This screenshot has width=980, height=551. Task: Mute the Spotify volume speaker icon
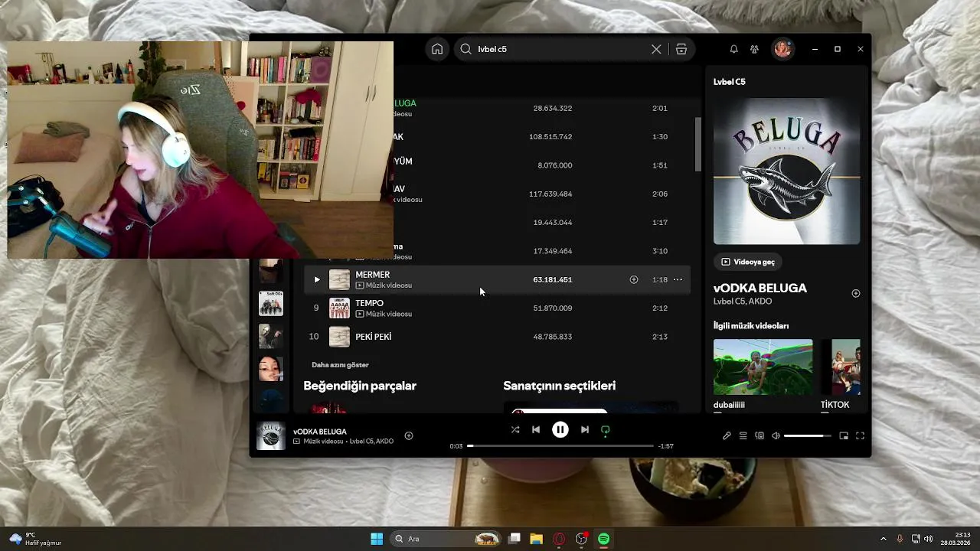[776, 435]
